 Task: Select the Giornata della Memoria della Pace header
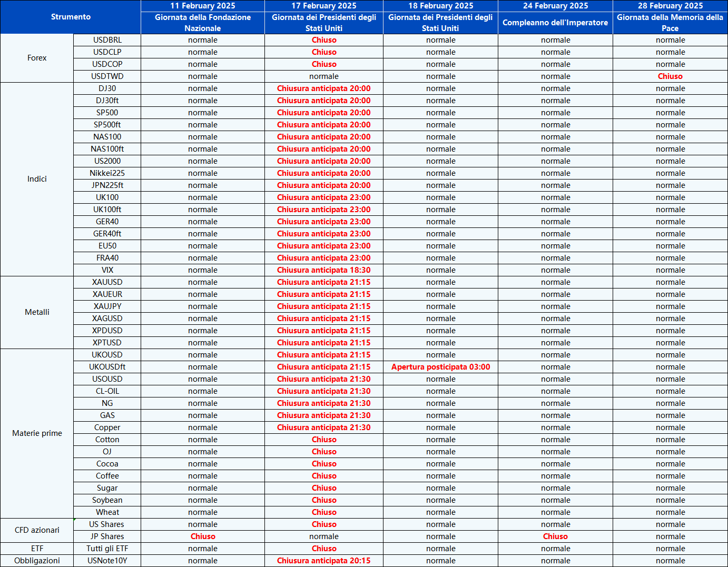click(670, 23)
